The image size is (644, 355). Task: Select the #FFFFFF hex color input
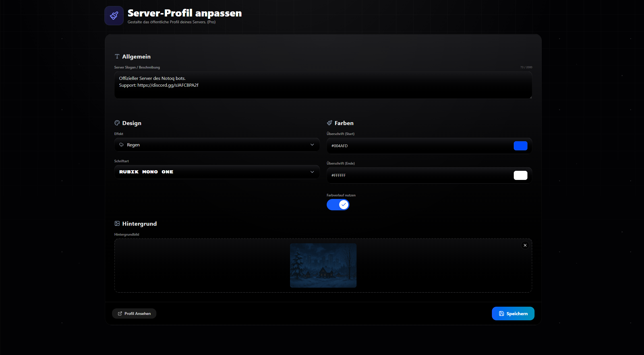[x=412, y=175]
